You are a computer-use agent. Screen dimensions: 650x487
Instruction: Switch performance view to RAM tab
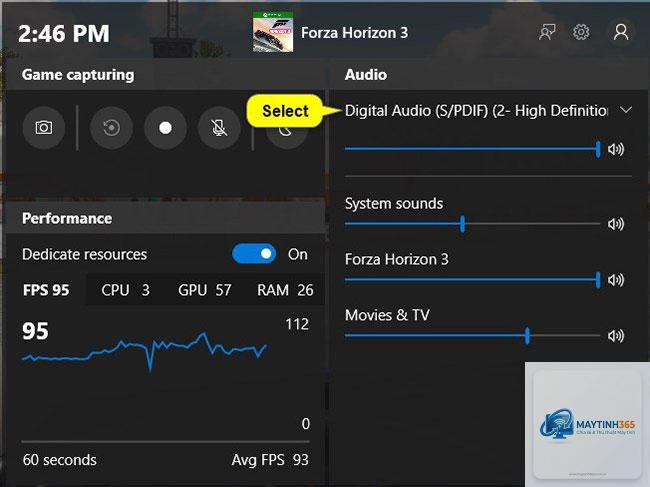tap(285, 290)
